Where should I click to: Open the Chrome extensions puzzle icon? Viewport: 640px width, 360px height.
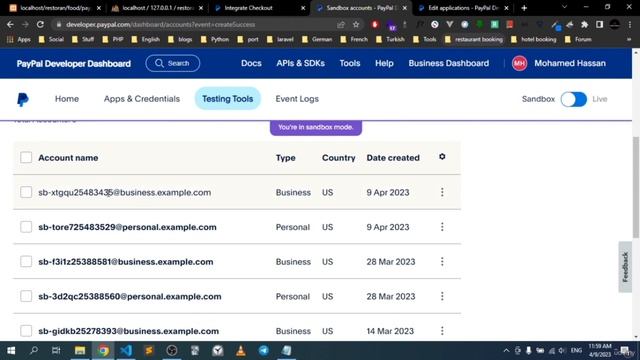584,24
